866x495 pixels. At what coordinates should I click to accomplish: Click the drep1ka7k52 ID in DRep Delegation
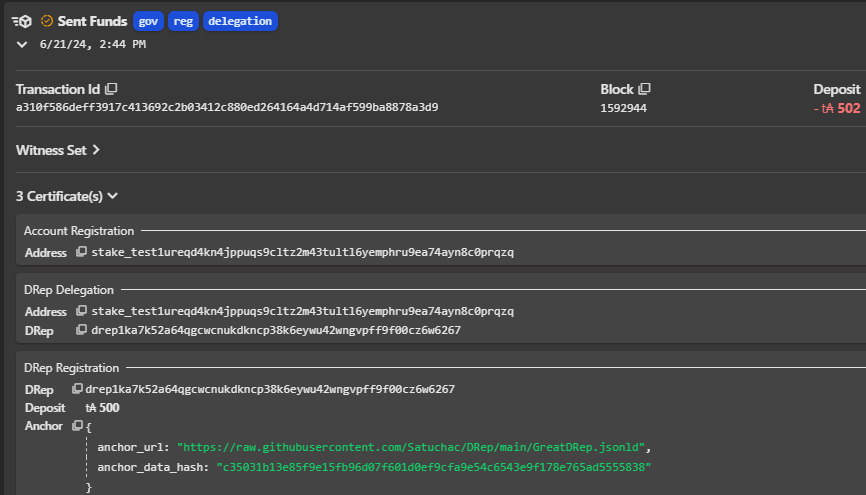click(x=276, y=330)
